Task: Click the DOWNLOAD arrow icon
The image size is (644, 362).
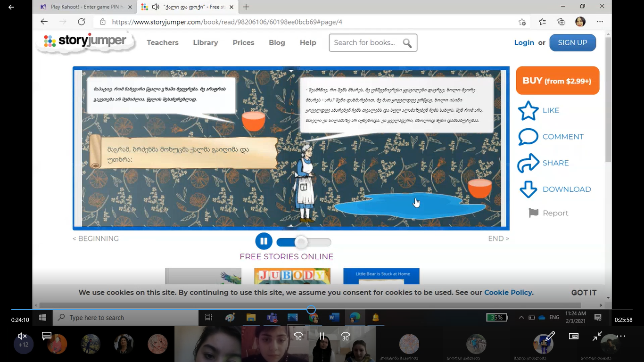Action: (528, 189)
